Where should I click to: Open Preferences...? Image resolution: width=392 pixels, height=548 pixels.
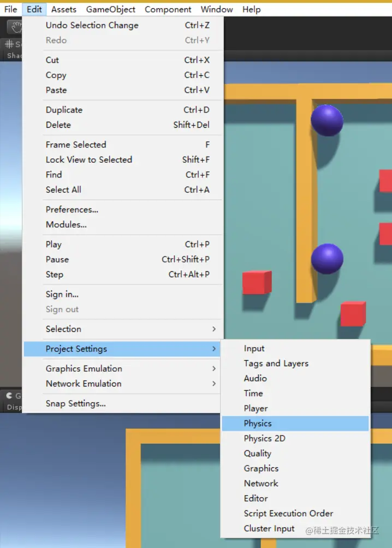tap(123, 210)
